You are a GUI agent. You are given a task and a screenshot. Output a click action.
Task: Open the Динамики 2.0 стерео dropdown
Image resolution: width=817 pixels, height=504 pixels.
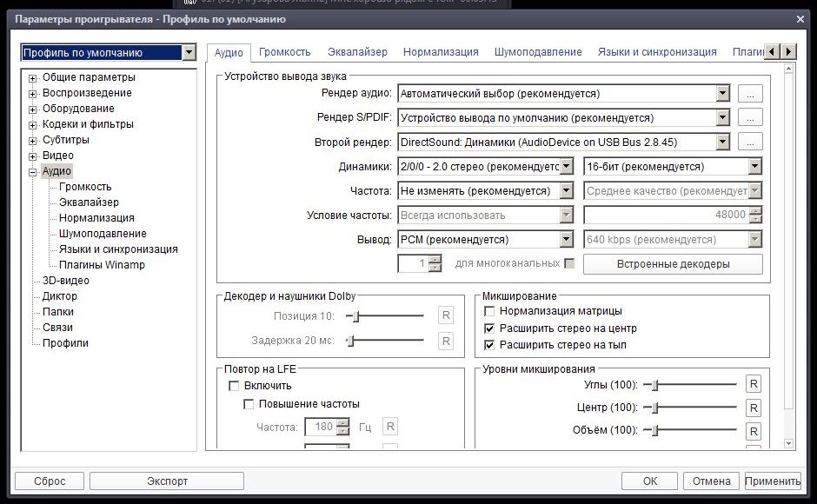(567, 166)
